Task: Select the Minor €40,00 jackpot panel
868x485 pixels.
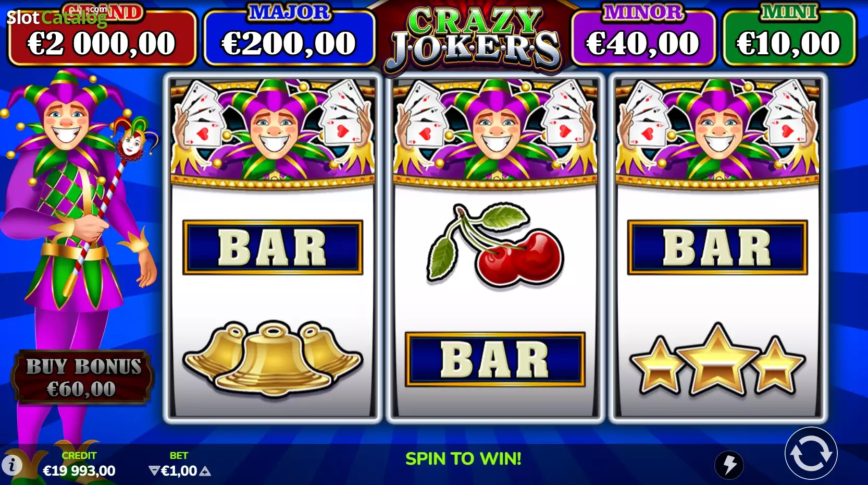Action: 643,37
